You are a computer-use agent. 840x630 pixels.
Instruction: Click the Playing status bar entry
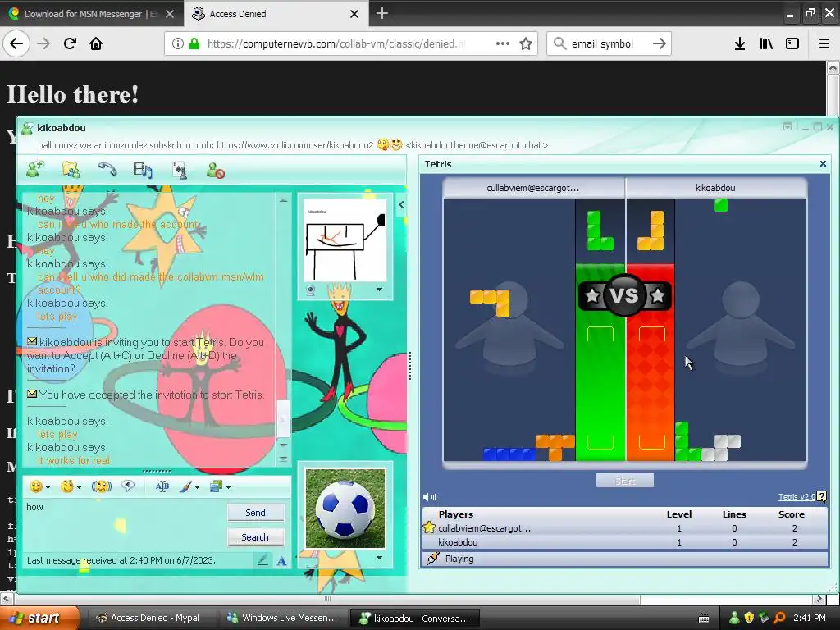[624, 559]
